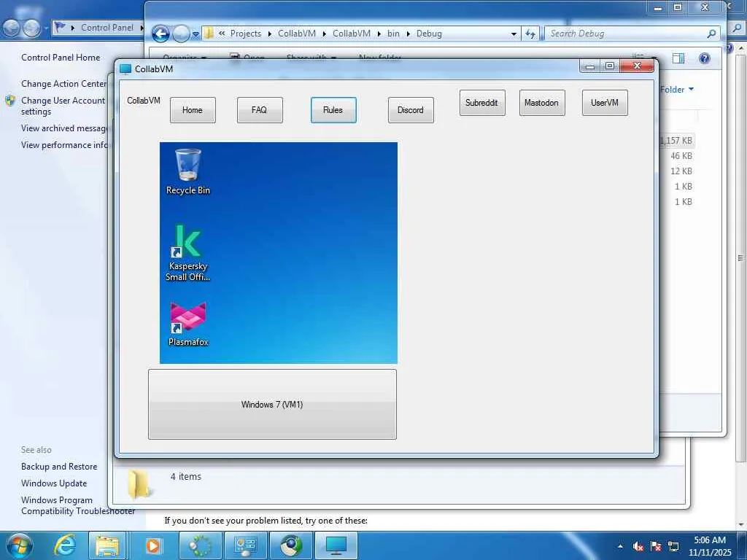This screenshot has width=747, height=560.
Task: Open the Windows Start button
Action: coord(20,545)
